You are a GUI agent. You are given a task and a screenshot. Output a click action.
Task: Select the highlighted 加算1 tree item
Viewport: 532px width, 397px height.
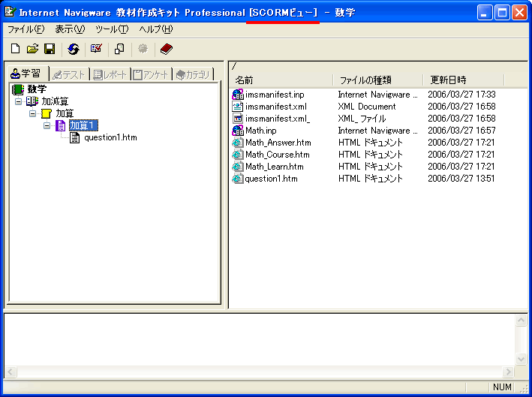83,125
